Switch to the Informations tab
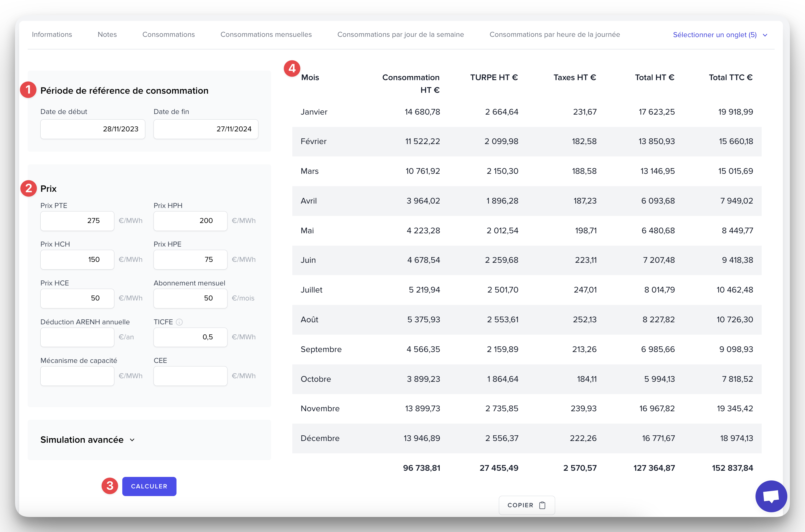Image resolution: width=805 pixels, height=532 pixels. point(52,34)
